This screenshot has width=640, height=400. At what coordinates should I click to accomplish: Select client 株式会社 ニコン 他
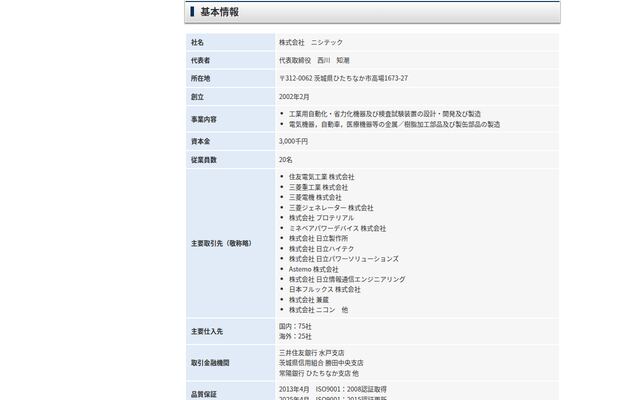point(318,310)
